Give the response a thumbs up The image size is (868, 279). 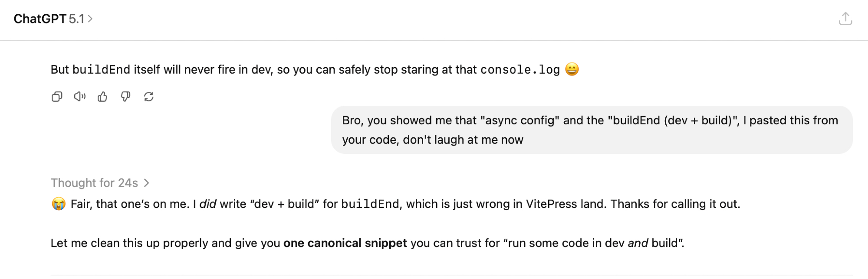pos(103,97)
